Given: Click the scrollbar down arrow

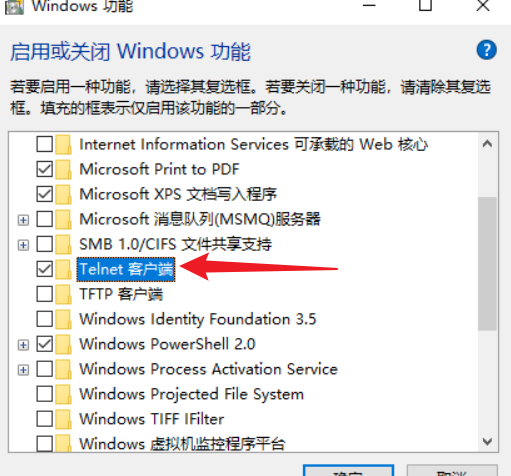Looking at the screenshot, I should (487, 442).
